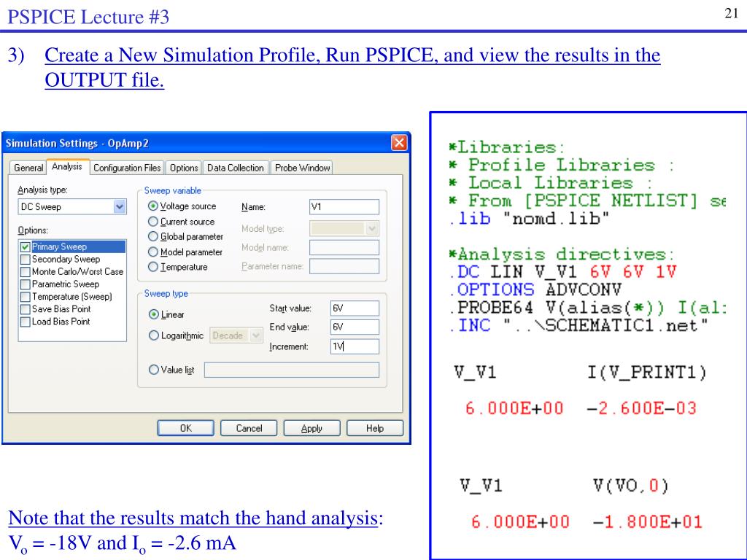
Task: Select the Analysis tab
Action: click(x=67, y=167)
